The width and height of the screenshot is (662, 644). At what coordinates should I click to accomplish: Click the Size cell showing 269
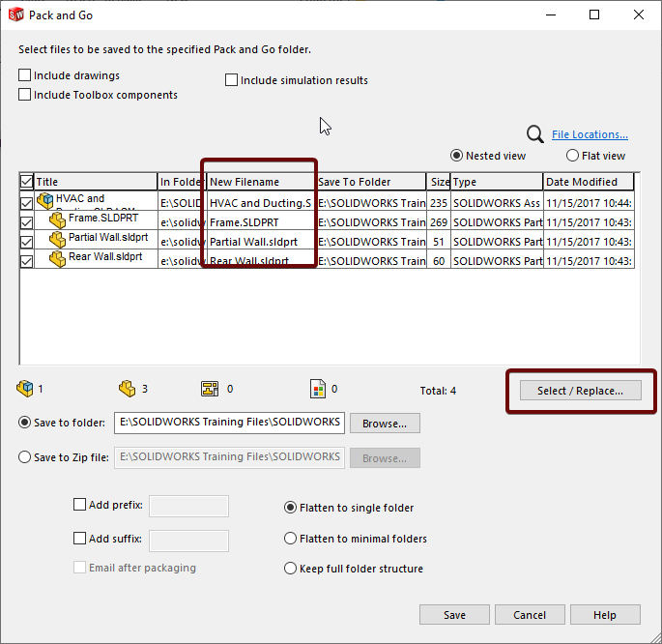pos(439,222)
